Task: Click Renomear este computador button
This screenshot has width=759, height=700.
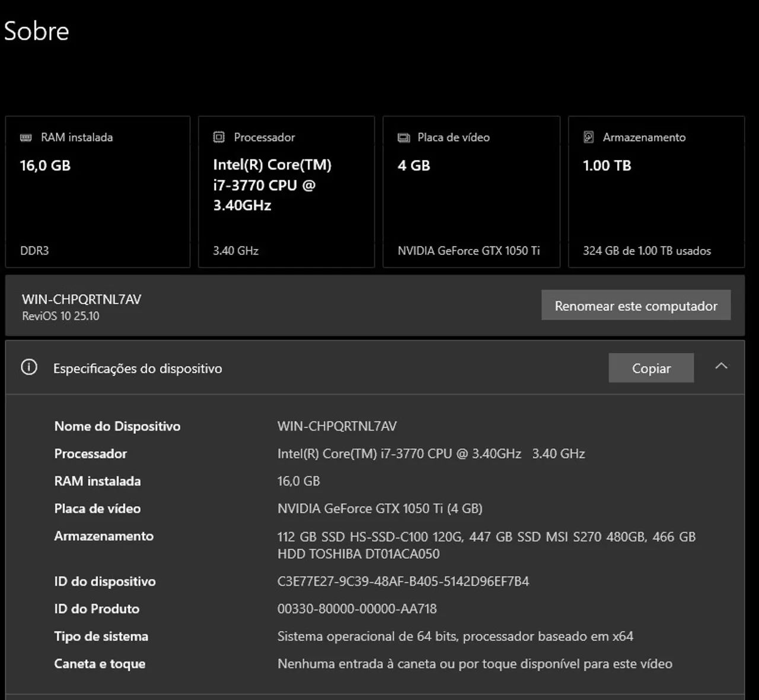Action: tap(636, 305)
